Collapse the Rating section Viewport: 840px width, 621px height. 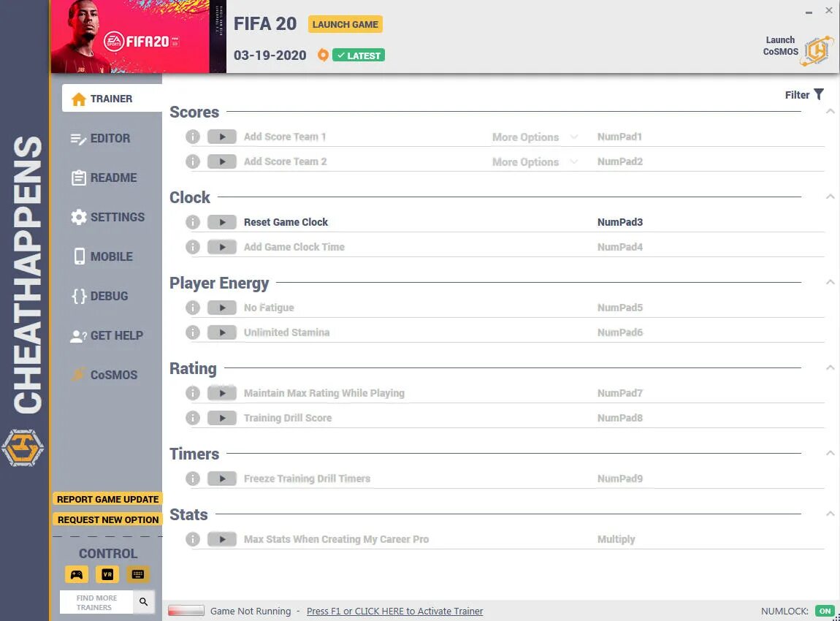pos(830,367)
